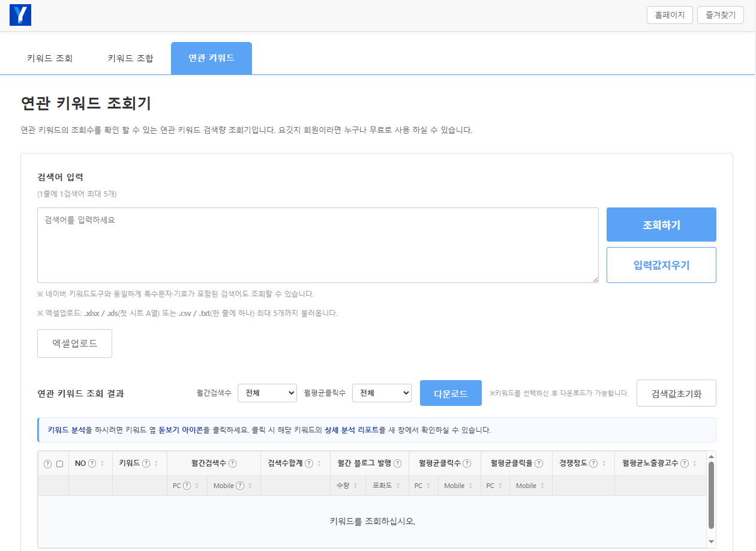Sort by 검색수합계 column arrows
Screen dimensions: 756x551
(319, 463)
